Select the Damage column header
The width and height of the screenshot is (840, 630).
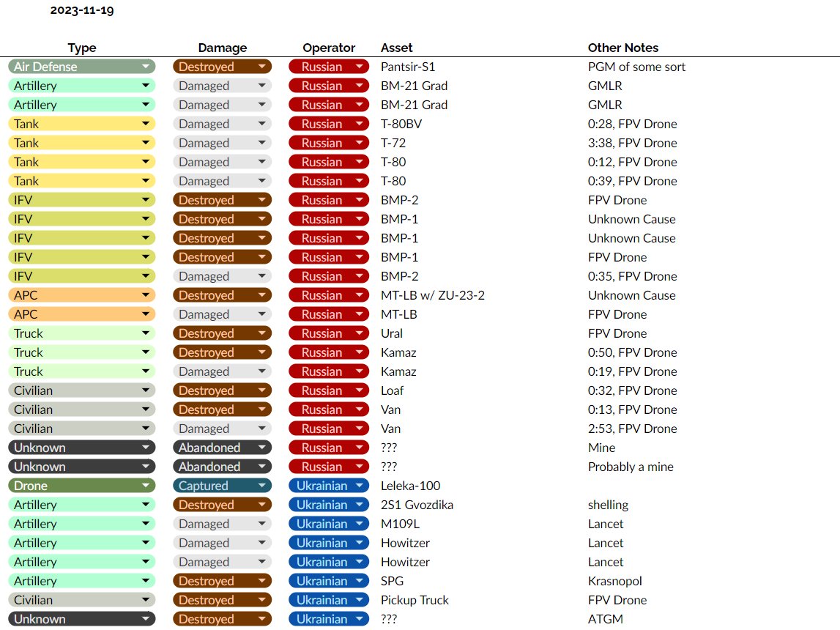pos(223,48)
